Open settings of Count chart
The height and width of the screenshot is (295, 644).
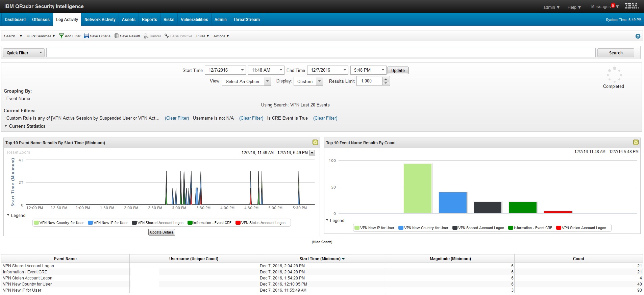[636, 143]
